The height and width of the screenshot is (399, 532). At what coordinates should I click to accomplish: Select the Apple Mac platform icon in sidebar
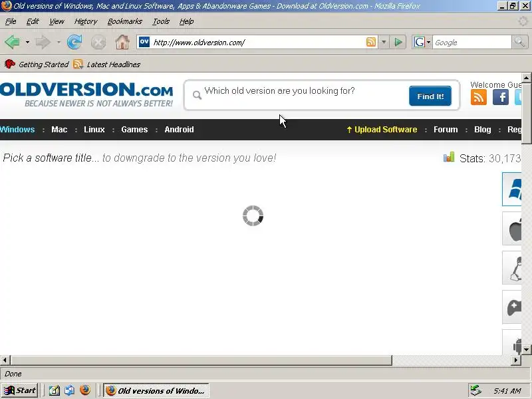click(x=512, y=228)
